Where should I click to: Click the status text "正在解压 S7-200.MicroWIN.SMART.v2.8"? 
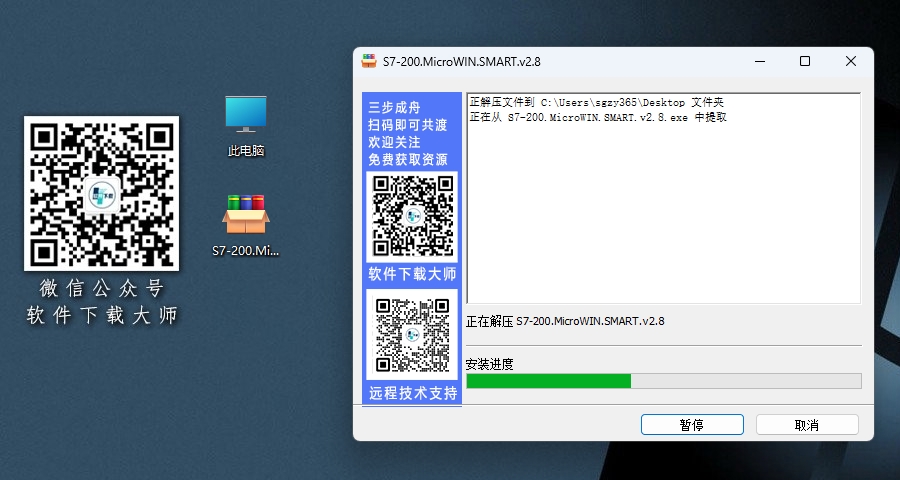(565, 322)
